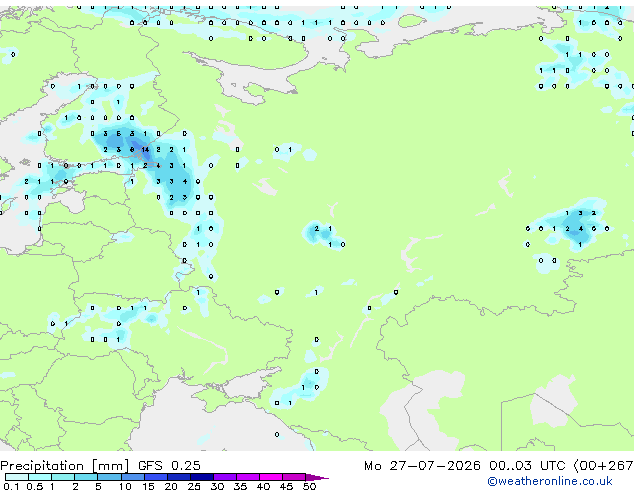Click the over-50 arrow tip of legend
634x490 pixels.
(x=317, y=478)
